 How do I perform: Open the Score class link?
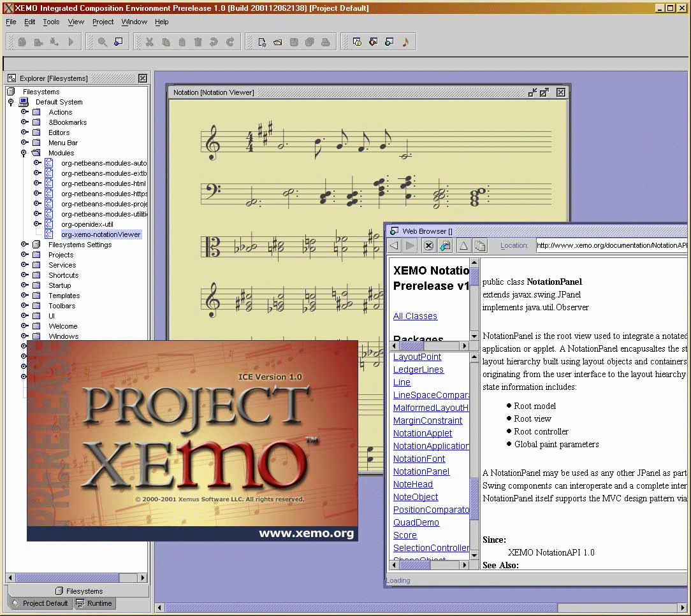tap(405, 536)
